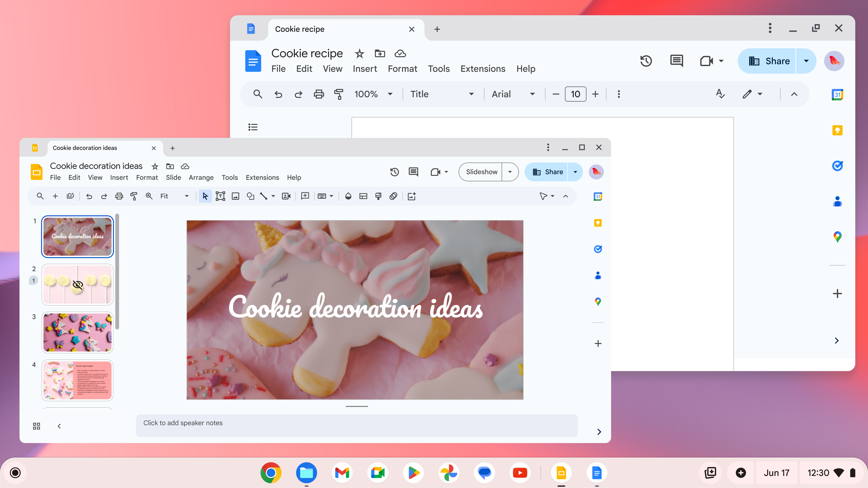Viewport: 868px width, 488px height.
Task: Open the Extensions menu in Docs
Action: pos(482,69)
